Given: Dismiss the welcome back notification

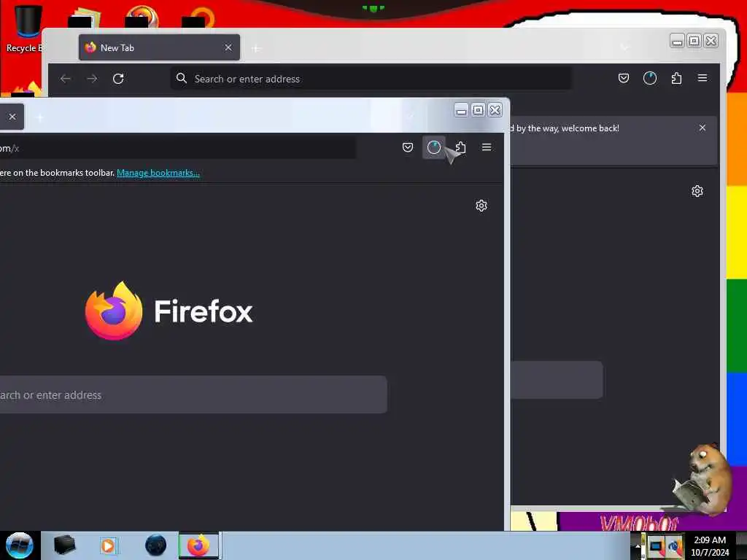Looking at the screenshot, I should [x=703, y=128].
